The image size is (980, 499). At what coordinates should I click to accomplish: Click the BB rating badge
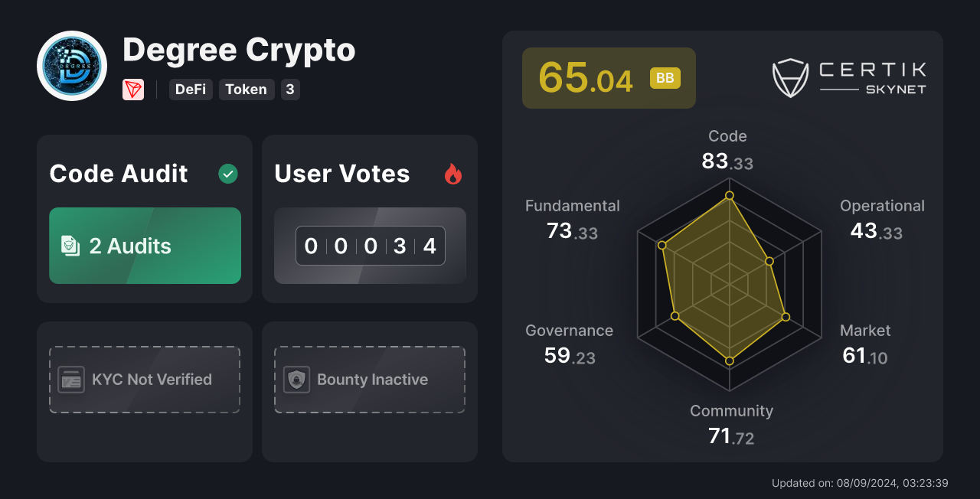(665, 77)
